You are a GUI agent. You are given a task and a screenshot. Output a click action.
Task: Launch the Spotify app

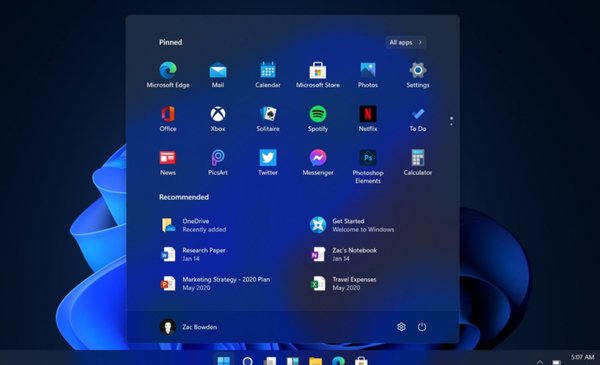318,119
